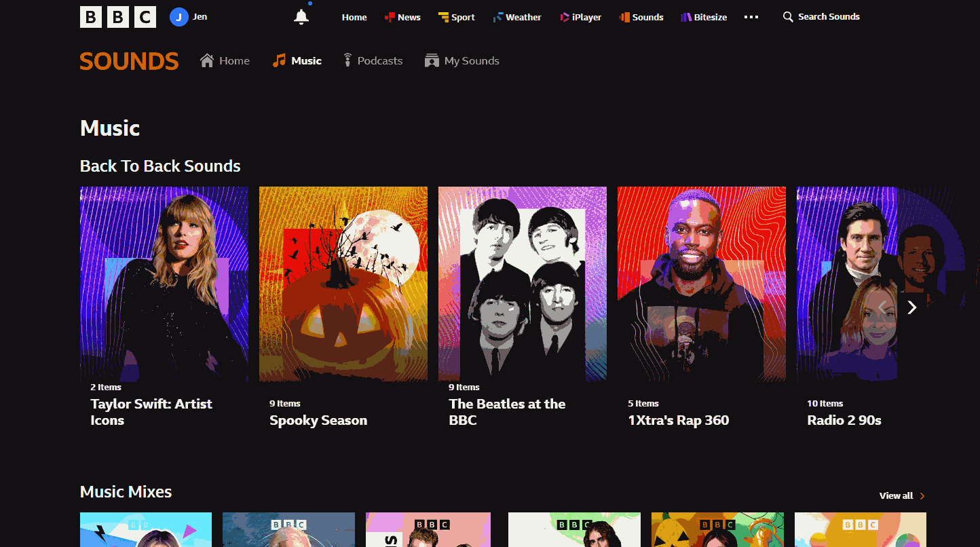Image resolution: width=980 pixels, height=547 pixels.
Task: Open the 1Xtra's Rap 360 title
Action: tap(678, 420)
